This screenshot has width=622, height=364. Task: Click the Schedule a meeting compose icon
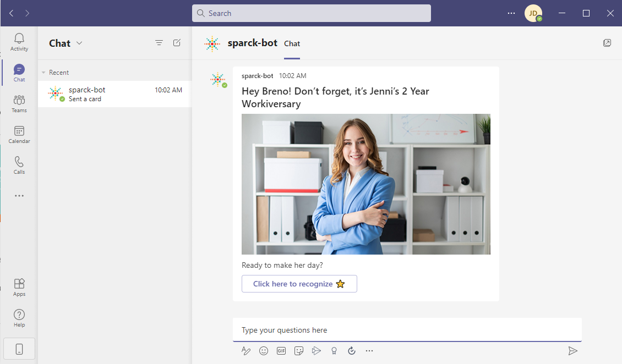tap(316, 351)
